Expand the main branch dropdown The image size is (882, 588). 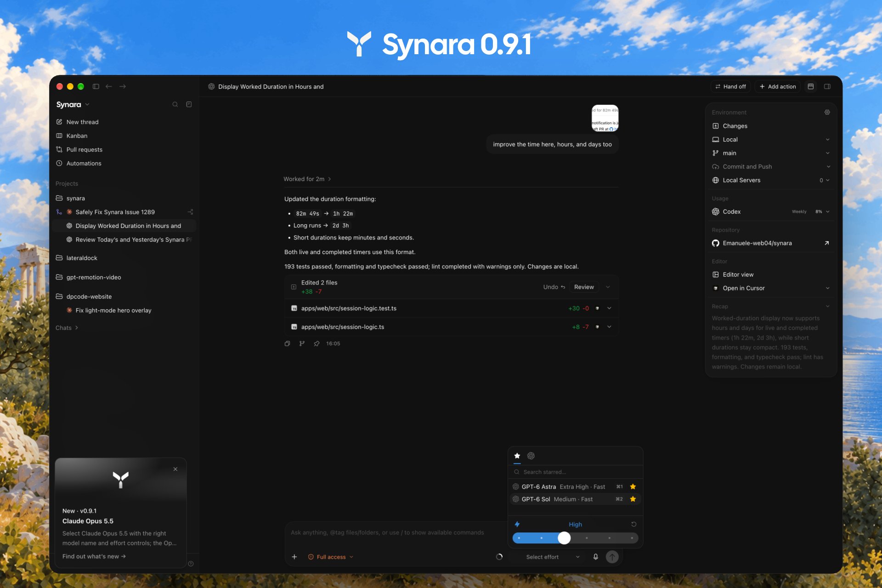[828, 153]
